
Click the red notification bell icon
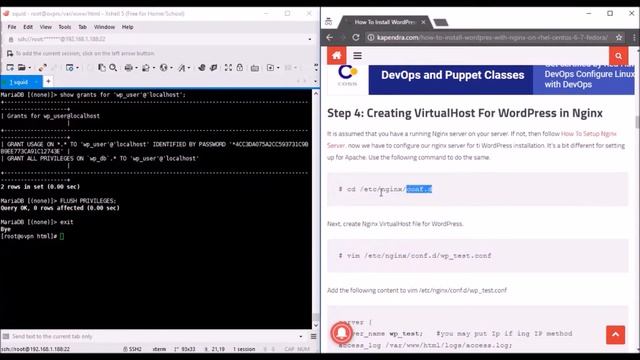342,333
